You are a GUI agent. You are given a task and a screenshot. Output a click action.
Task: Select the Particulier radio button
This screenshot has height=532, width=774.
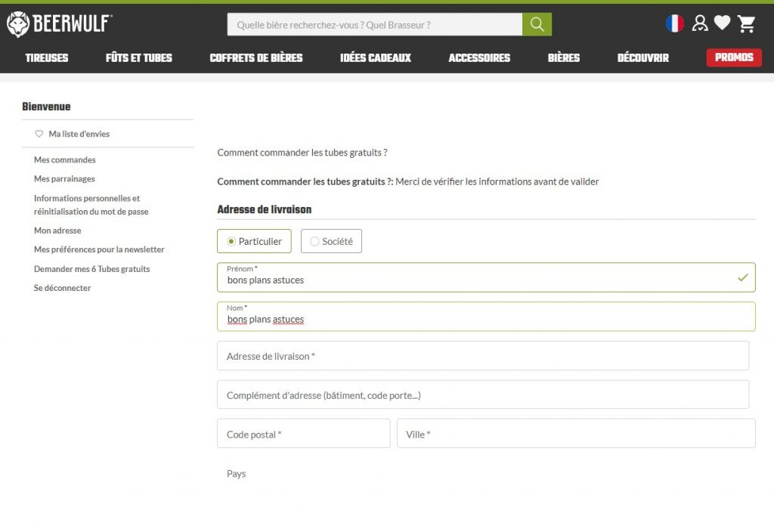pos(231,241)
